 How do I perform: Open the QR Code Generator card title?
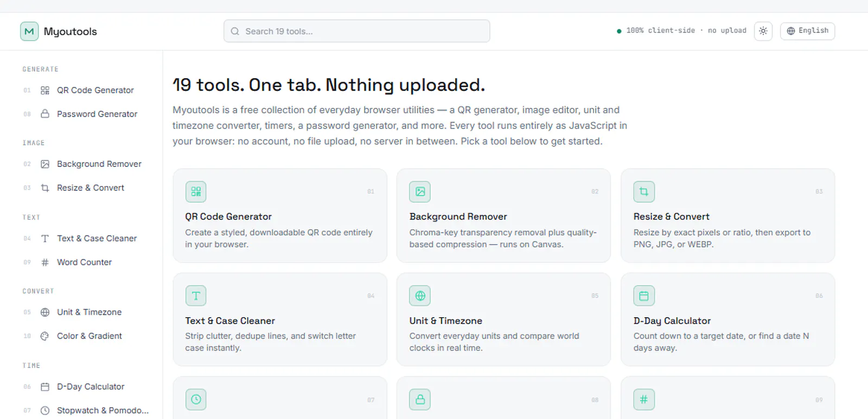pos(228,216)
